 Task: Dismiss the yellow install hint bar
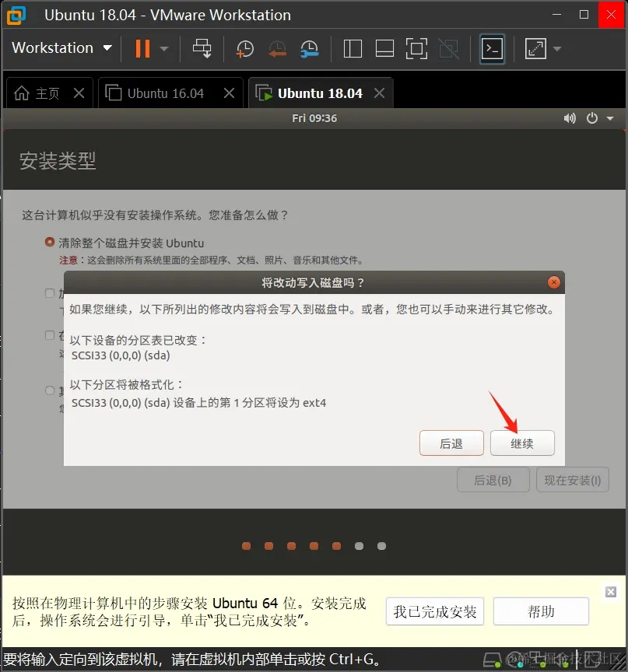pos(611,592)
